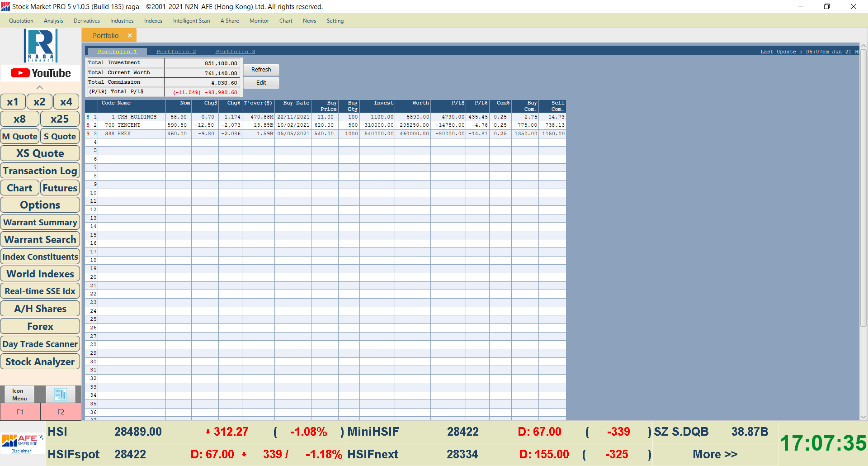Switch to the Portfolio 2 tab

coord(176,52)
